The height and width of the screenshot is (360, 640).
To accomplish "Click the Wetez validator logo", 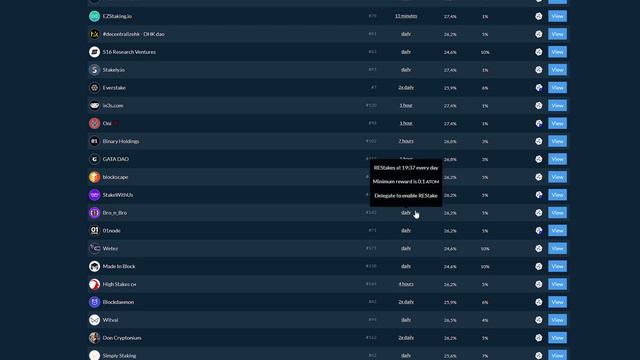I will (x=94, y=248).
